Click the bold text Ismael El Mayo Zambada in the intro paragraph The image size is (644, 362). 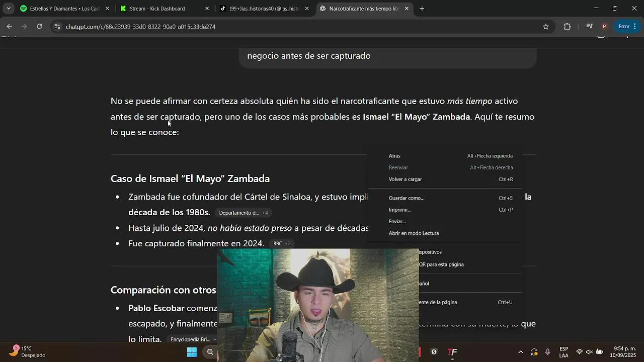pyautogui.click(x=416, y=117)
